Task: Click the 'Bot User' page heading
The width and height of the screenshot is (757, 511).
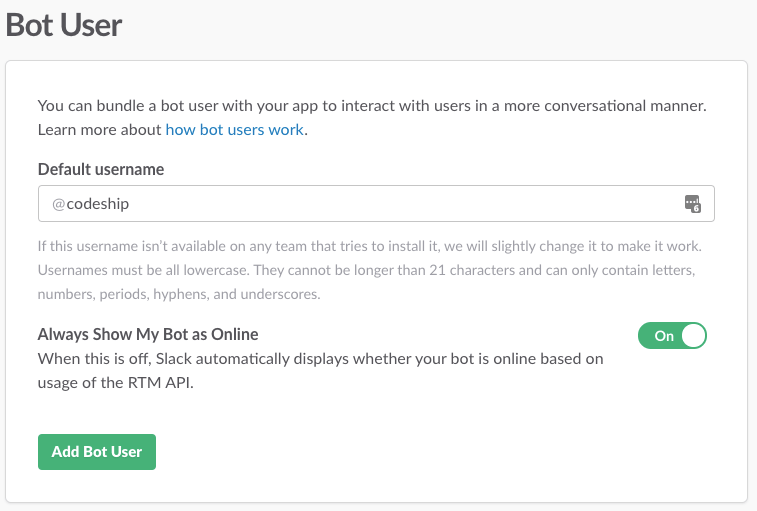Action: pyautogui.click(x=64, y=25)
